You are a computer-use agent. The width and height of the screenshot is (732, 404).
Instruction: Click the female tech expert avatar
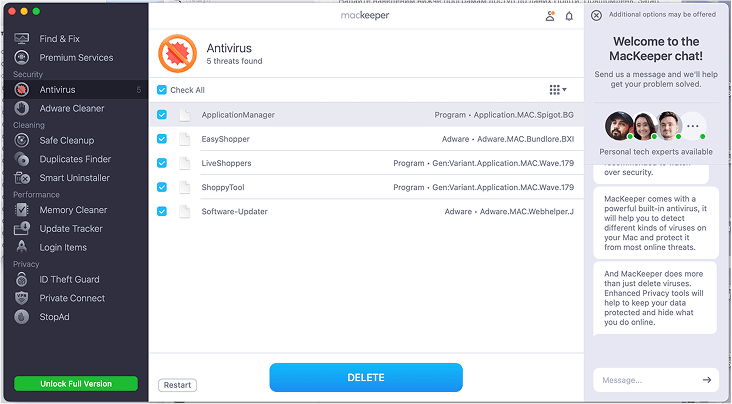point(645,126)
